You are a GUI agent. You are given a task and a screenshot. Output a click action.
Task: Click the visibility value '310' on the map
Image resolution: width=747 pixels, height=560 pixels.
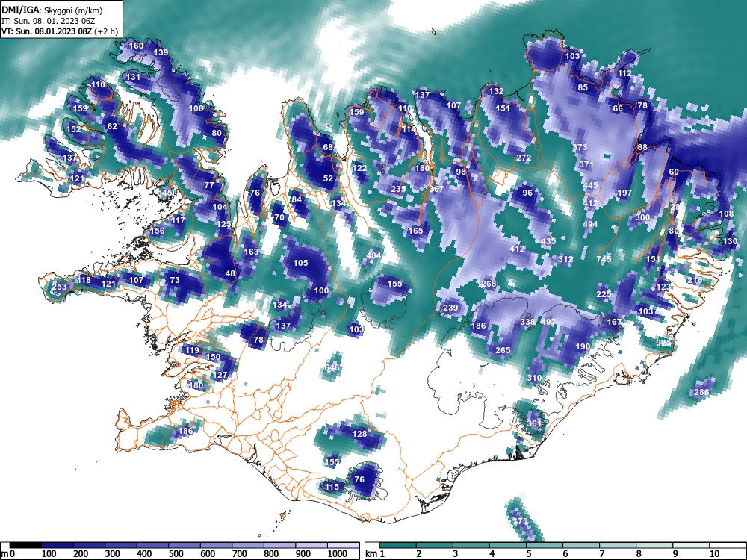point(534,378)
